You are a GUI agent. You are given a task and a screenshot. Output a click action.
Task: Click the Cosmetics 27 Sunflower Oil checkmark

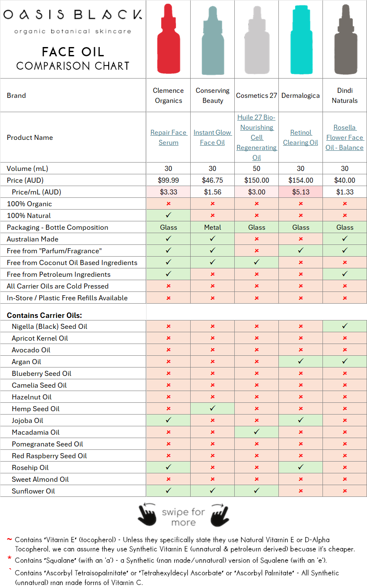(257, 491)
